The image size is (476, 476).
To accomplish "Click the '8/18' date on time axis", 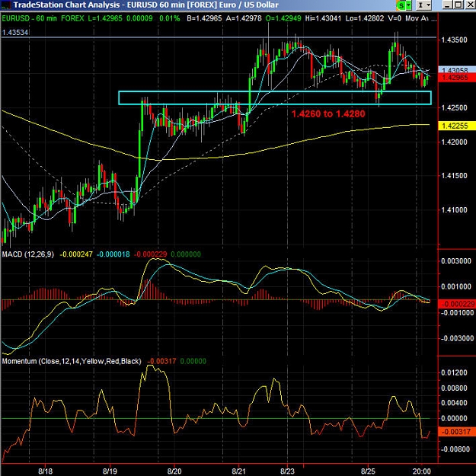I will (x=45, y=471).
